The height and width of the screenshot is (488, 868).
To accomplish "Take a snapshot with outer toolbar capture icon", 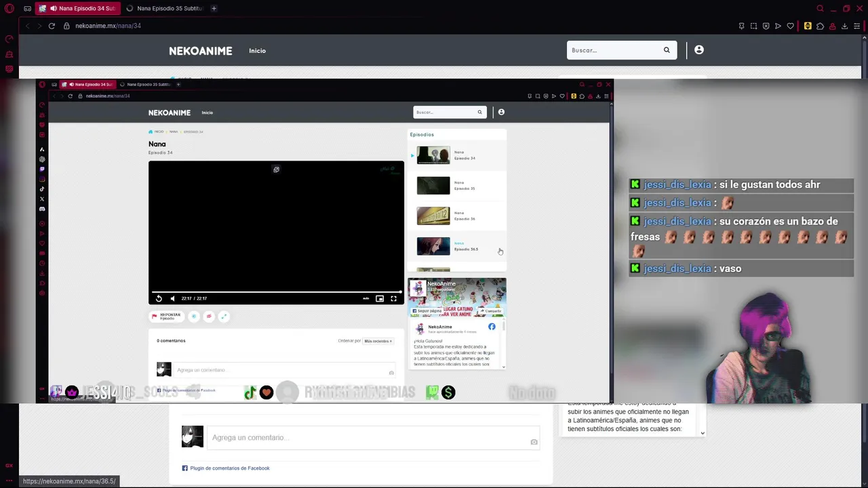I will point(753,26).
